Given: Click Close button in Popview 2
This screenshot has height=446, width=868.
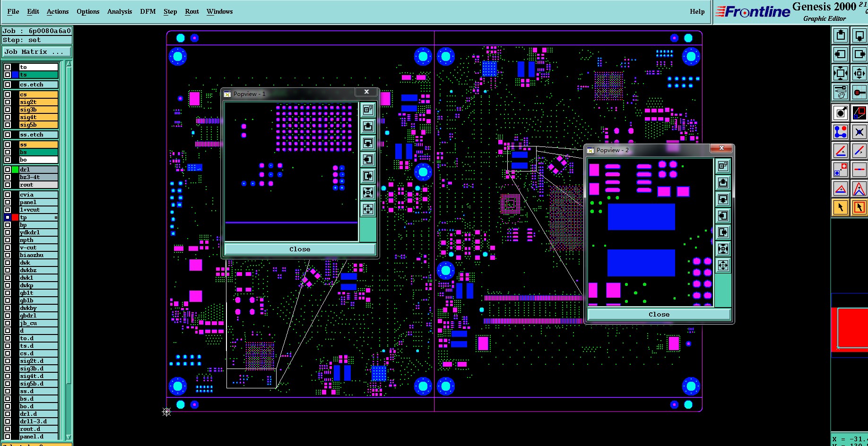Looking at the screenshot, I should [659, 314].
